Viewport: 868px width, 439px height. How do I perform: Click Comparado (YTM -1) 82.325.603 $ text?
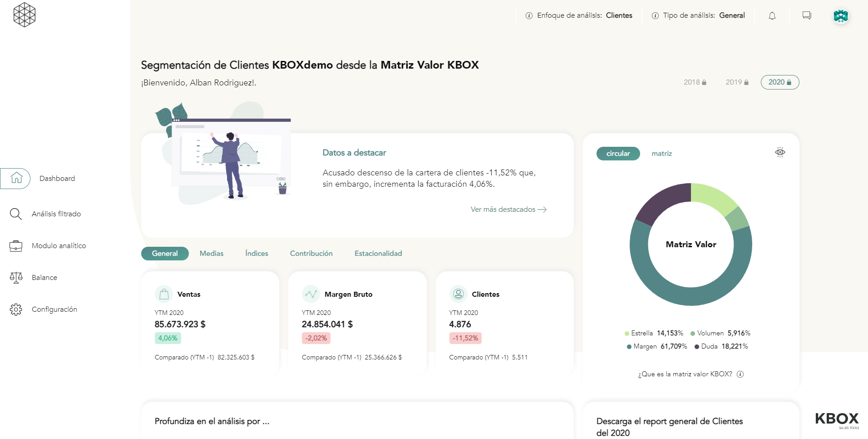point(205,358)
